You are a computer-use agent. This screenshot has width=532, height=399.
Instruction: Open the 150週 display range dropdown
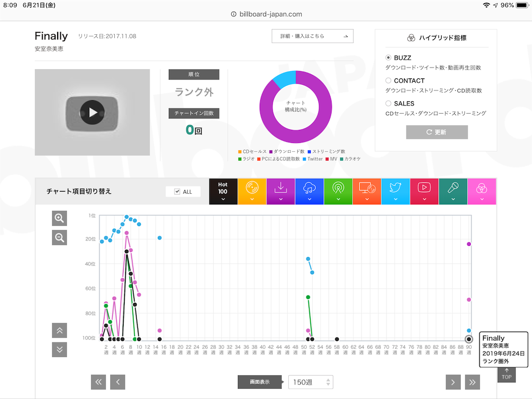tap(311, 382)
